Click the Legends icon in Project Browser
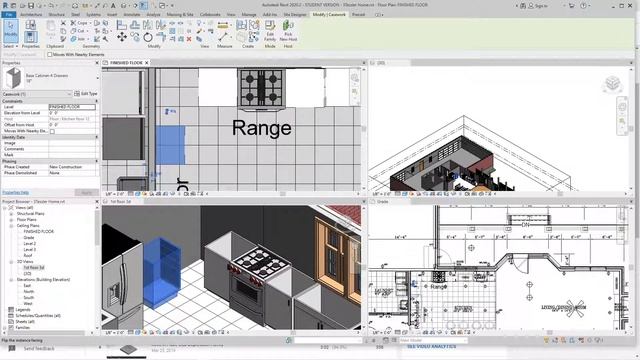Screen dimensions: 640x360 coord(11,309)
